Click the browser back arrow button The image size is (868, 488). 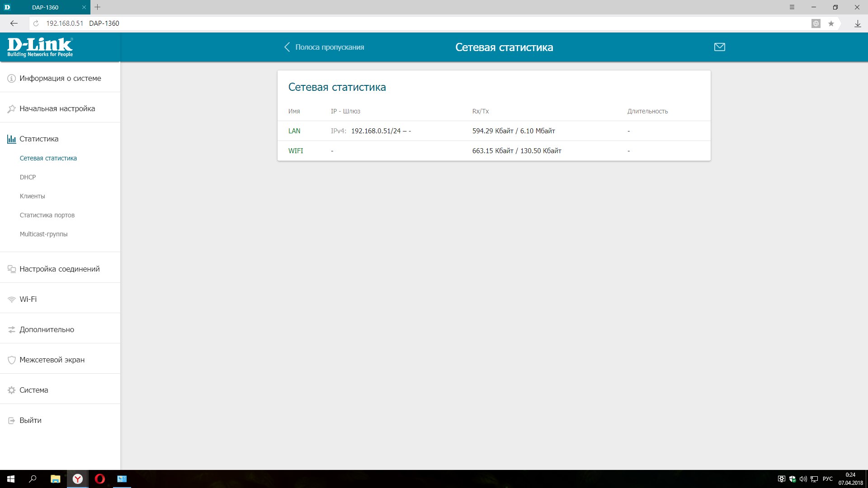pos(14,23)
